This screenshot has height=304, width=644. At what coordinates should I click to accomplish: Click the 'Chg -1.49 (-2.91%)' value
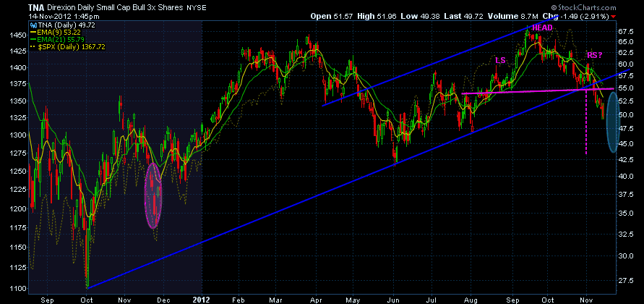(576, 17)
